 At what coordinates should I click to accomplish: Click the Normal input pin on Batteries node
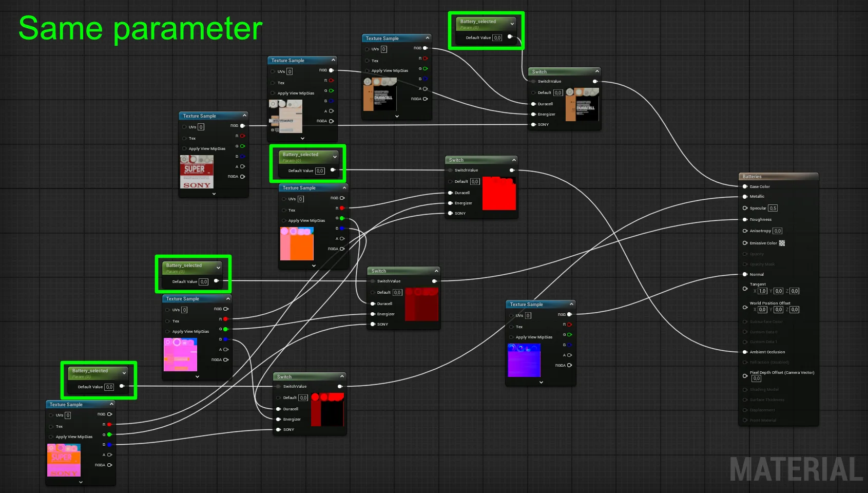(x=745, y=274)
